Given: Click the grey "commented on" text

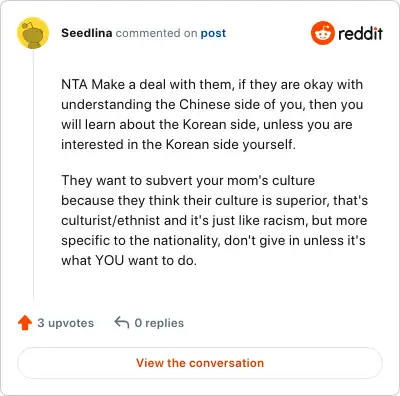Looking at the screenshot, I should coord(156,33).
